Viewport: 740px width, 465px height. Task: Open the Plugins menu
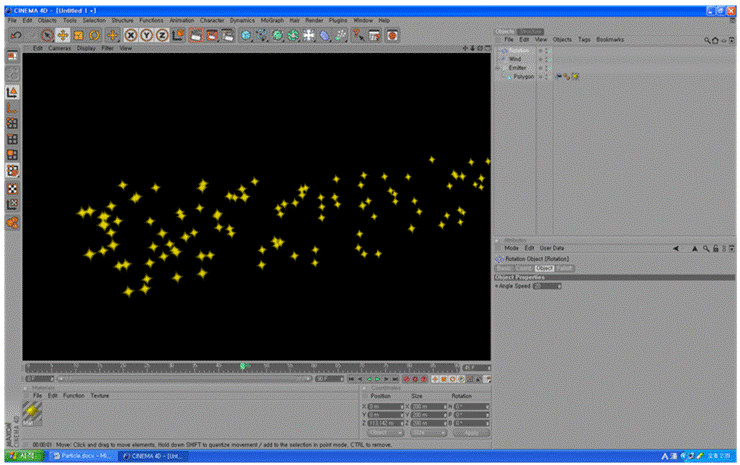[338, 20]
